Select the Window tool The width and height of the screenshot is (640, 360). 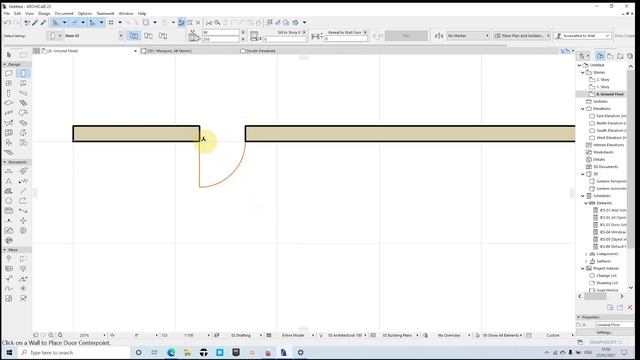9,83
